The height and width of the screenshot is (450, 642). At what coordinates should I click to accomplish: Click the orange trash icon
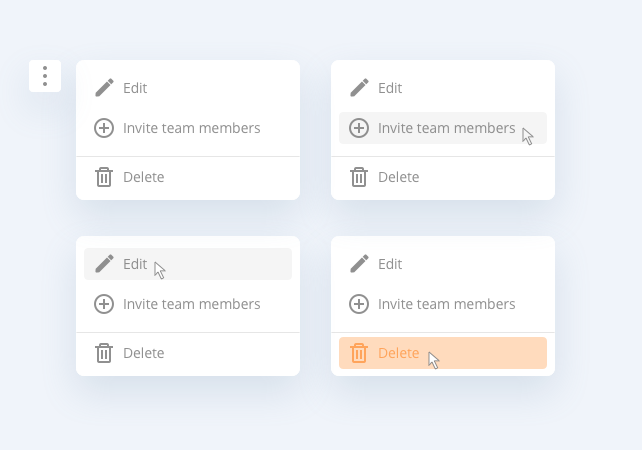coord(359,353)
